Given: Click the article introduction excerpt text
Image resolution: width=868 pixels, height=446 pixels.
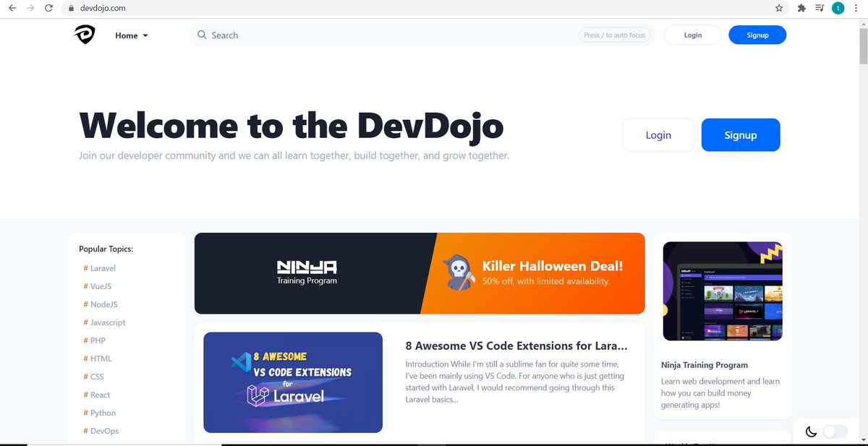Looking at the screenshot, I should pos(513,382).
